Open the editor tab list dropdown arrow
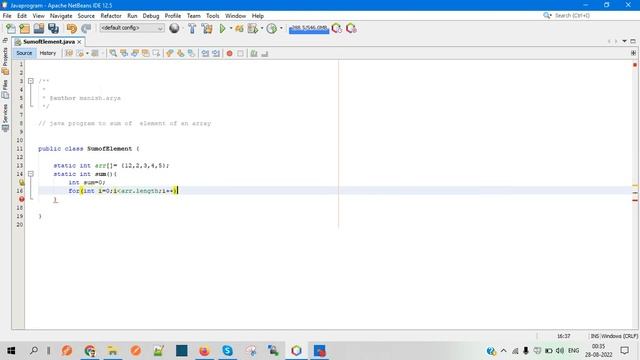The height and width of the screenshot is (360, 640). 624,41
